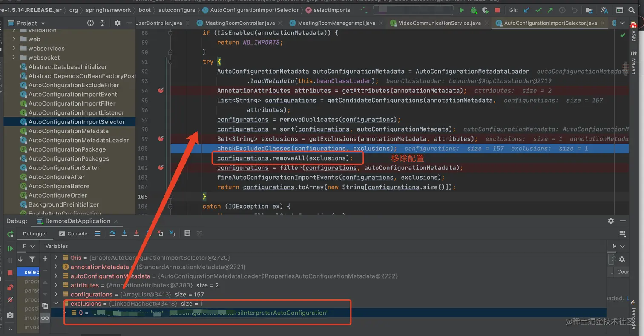Screen dimensions: 644x336
Task: Open the Console tab in Debug
Action: pos(73,233)
